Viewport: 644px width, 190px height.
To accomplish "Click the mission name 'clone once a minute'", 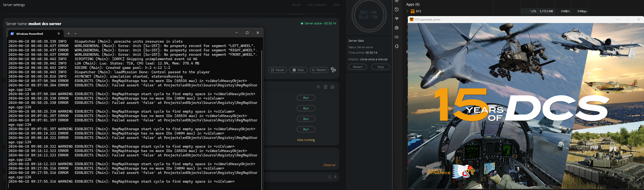I will (374, 59).
